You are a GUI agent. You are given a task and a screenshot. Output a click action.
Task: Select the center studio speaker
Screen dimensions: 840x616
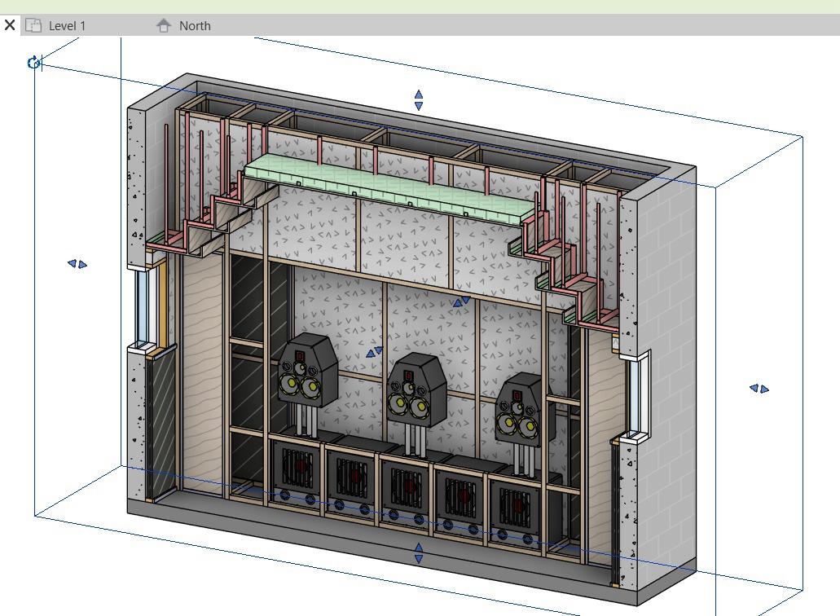(416, 391)
